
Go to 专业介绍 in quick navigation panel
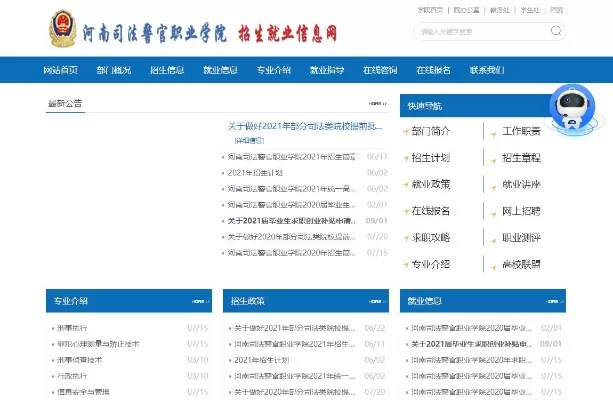point(430,264)
